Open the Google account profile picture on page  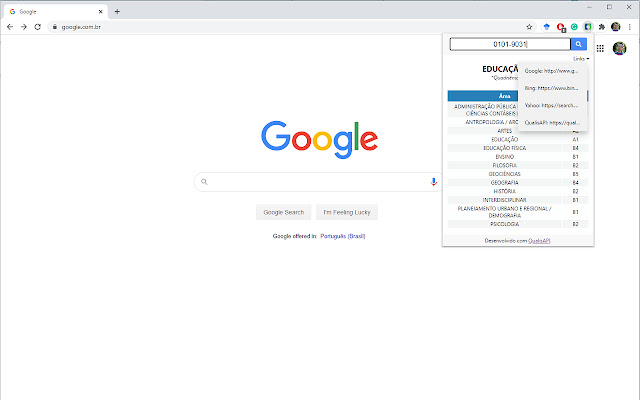[x=619, y=48]
